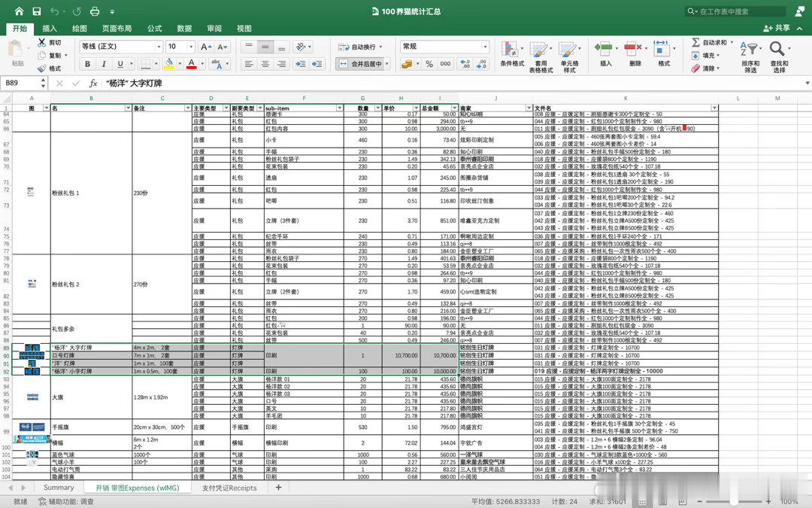The image size is (812, 508).
Task: Switch to the Summary sheet tab
Action: (x=59, y=488)
